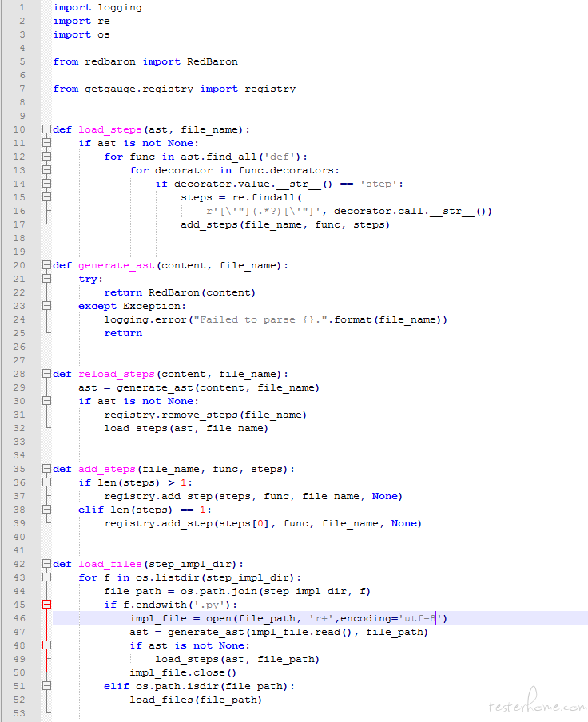Click 'except Exception:' on line 23
Viewport: 588px width, 722px height.
coord(132,306)
